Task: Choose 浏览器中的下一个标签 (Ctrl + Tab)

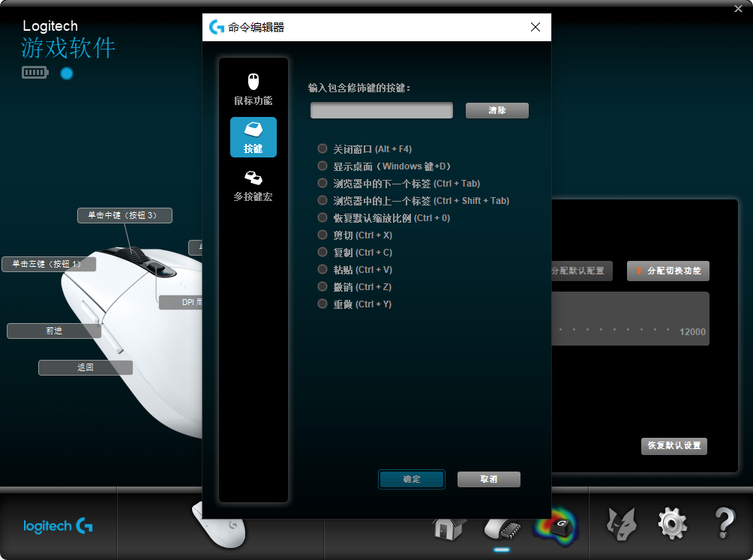Action: coord(398,184)
